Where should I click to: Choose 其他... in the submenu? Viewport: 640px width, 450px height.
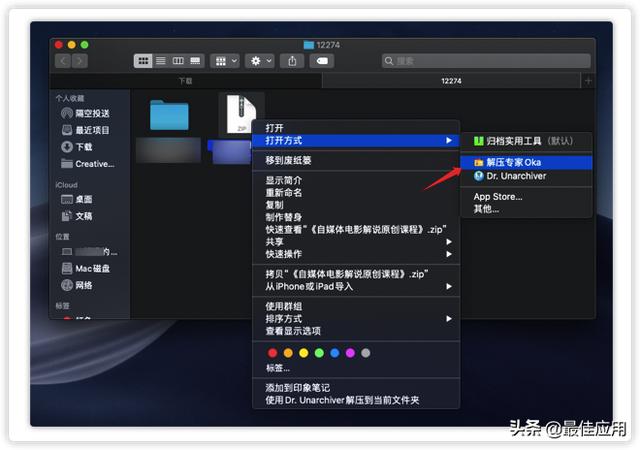point(526,209)
